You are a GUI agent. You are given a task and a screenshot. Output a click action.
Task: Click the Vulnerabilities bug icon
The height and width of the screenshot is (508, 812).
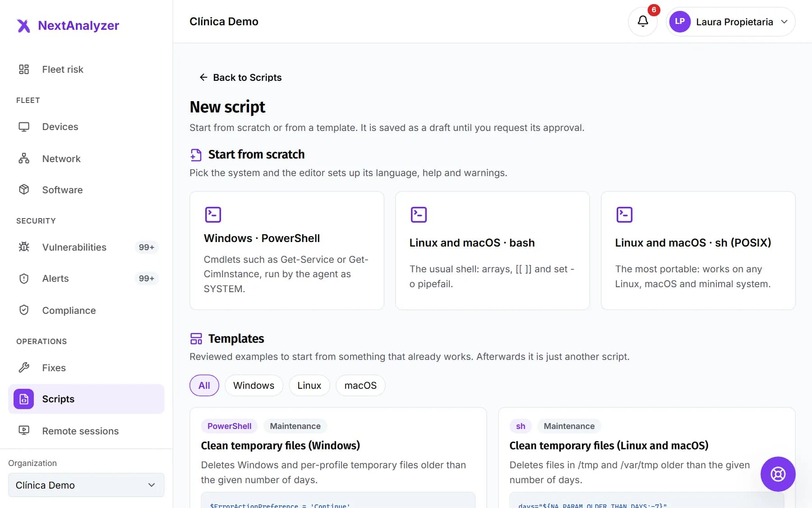[x=24, y=247]
